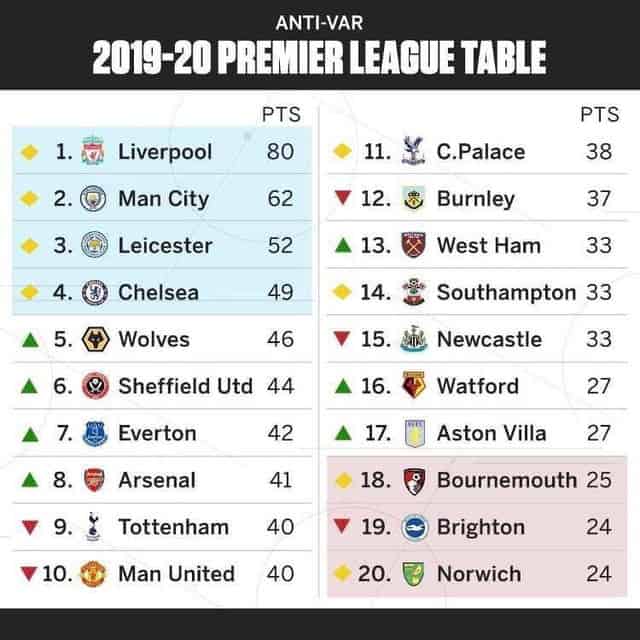Click the Watford club badge
The height and width of the screenshot is (640, 640).
(414, 385)
